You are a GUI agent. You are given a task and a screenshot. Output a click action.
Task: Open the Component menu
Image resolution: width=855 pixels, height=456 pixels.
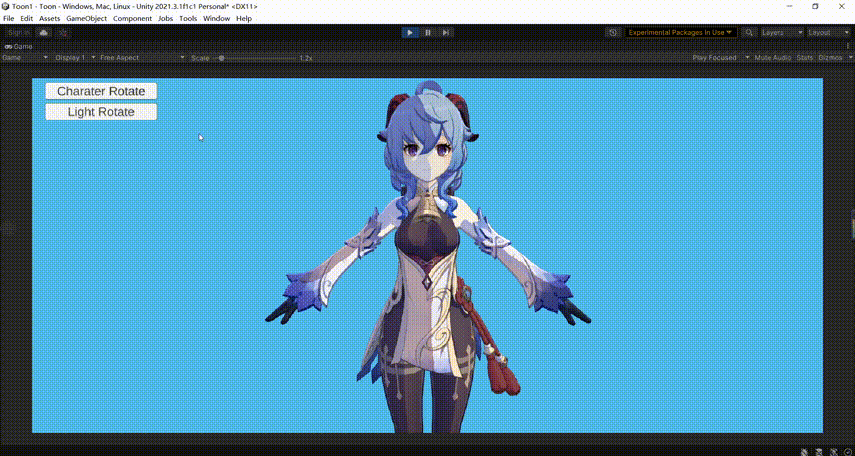[x=132, y=19]
